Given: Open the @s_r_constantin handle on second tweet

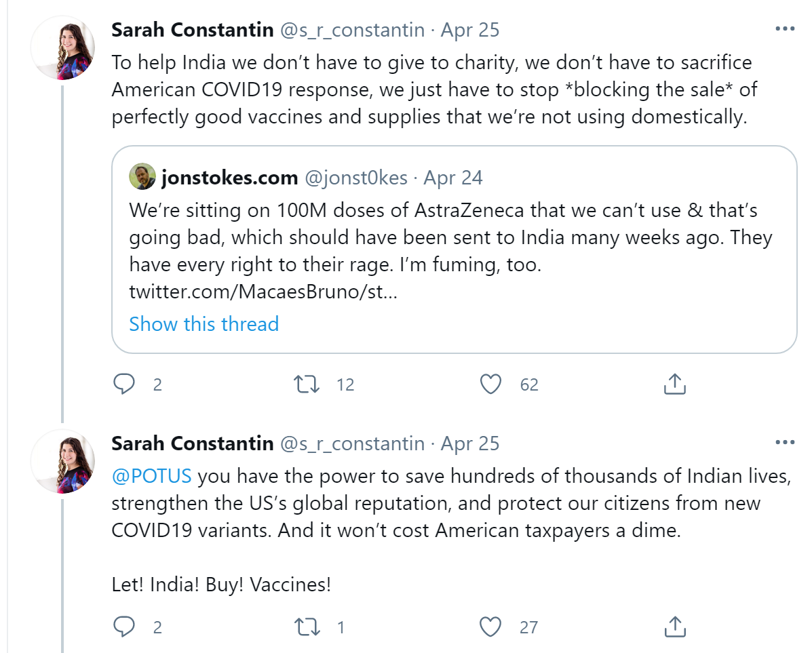Looking at the screenshot, I should [x=352, y=443].
